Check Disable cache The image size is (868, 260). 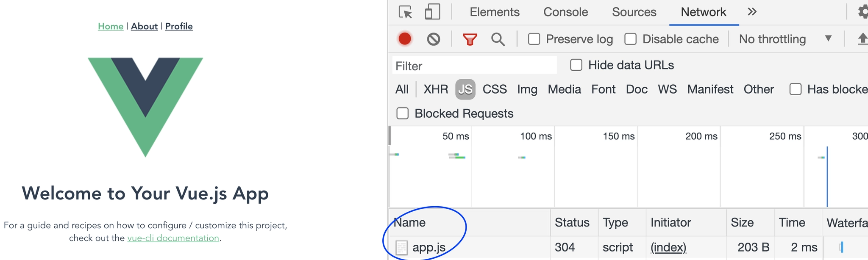tap(631, 39)
